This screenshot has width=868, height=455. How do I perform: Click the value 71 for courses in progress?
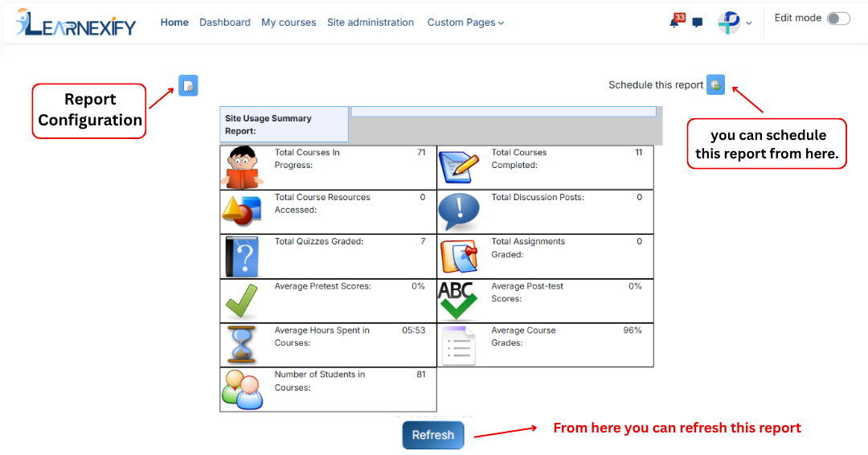click(x=421, y=152)
